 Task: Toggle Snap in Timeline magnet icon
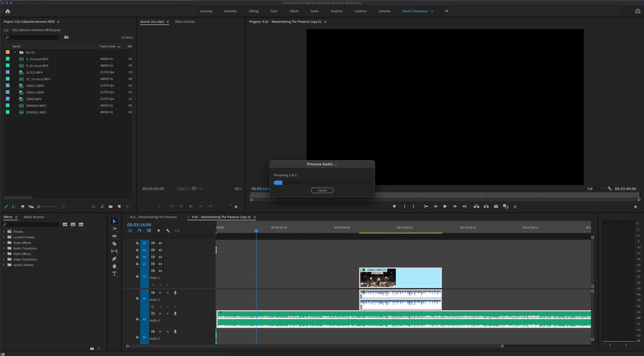(x=139, y=231)
